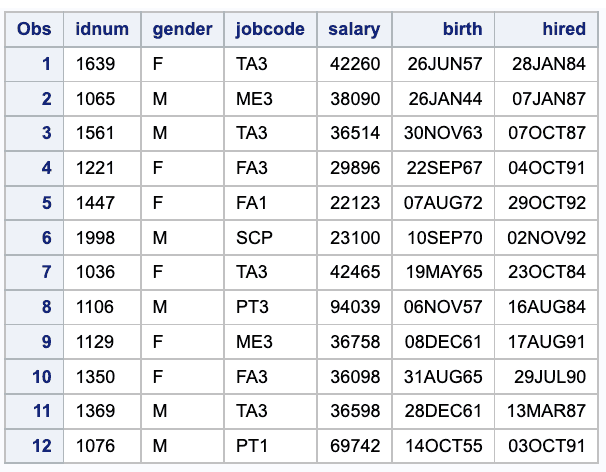Select salary cell 94039

[354, 307]
